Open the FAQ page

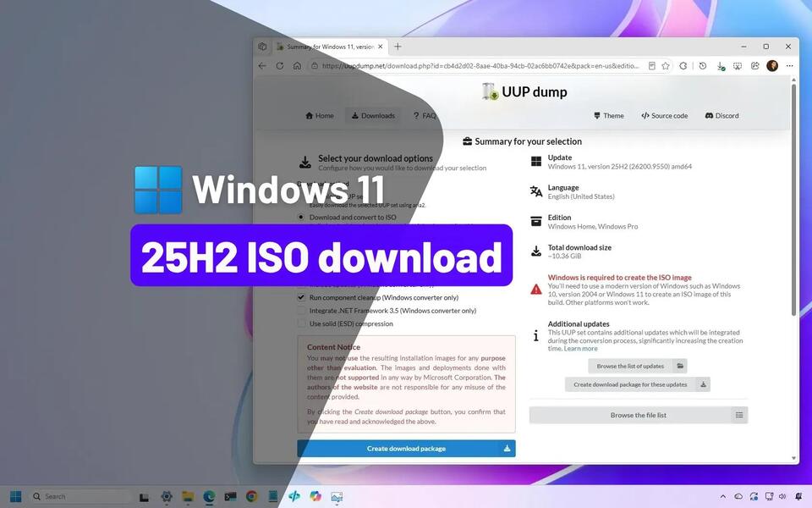425,116
